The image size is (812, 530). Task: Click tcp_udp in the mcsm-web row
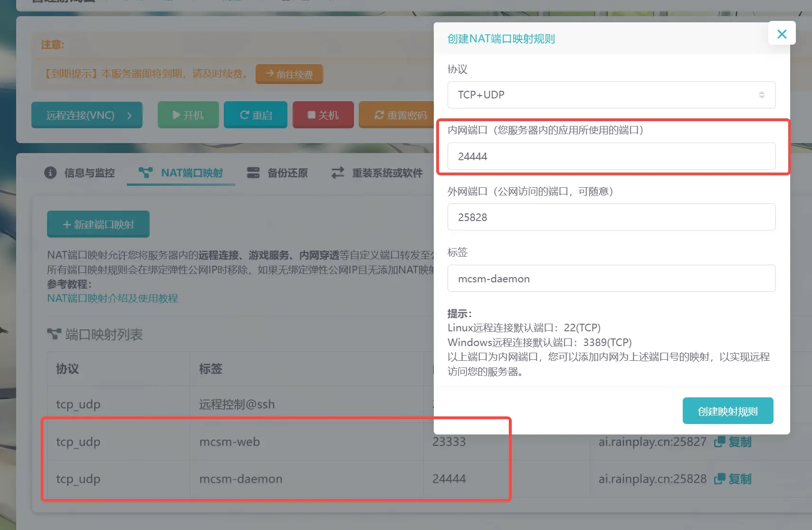(x=78, y=442)
